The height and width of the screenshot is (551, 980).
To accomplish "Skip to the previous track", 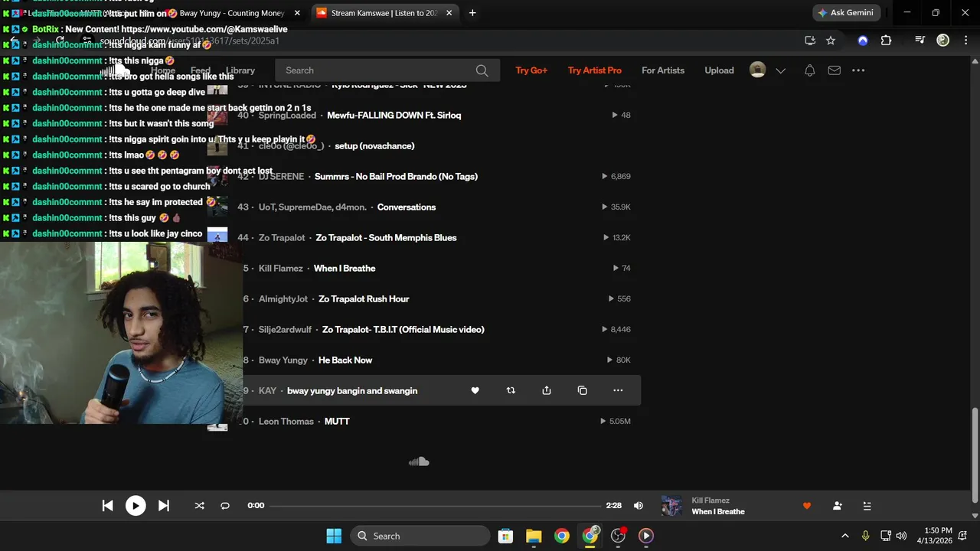I will pos(108,506).
